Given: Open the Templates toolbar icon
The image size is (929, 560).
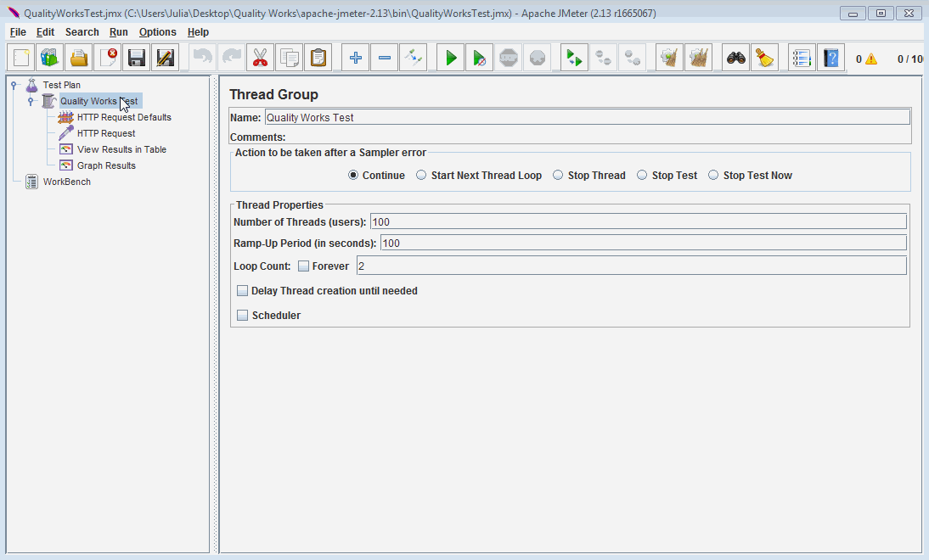Looking at the screenshot, I should click(50, 58).
